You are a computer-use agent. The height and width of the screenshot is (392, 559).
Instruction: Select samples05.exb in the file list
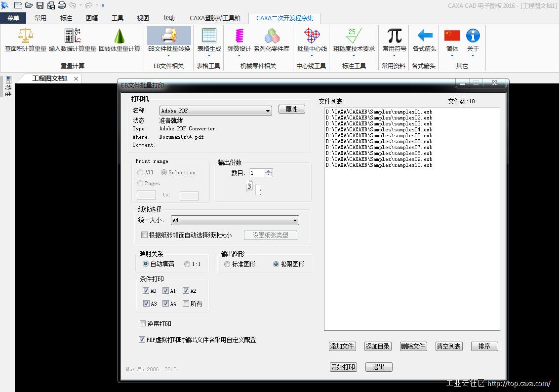point(379,135)
